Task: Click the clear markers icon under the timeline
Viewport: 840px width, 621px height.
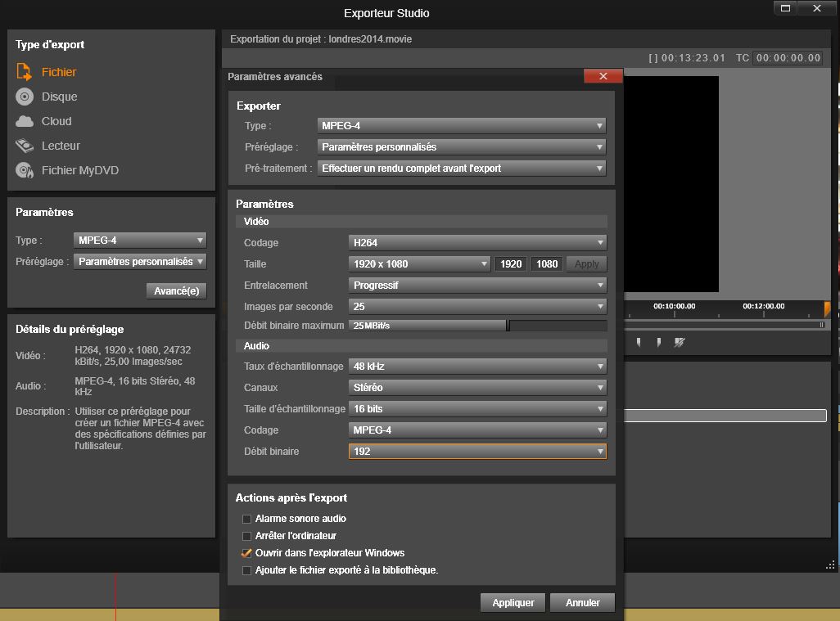Action: coord(679,343)
